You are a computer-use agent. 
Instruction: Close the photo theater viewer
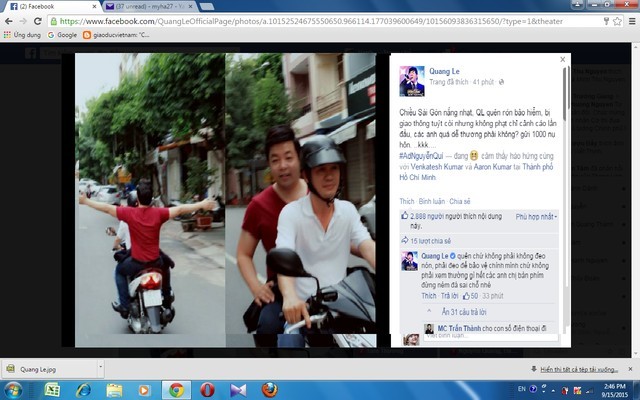pos(562,59)
